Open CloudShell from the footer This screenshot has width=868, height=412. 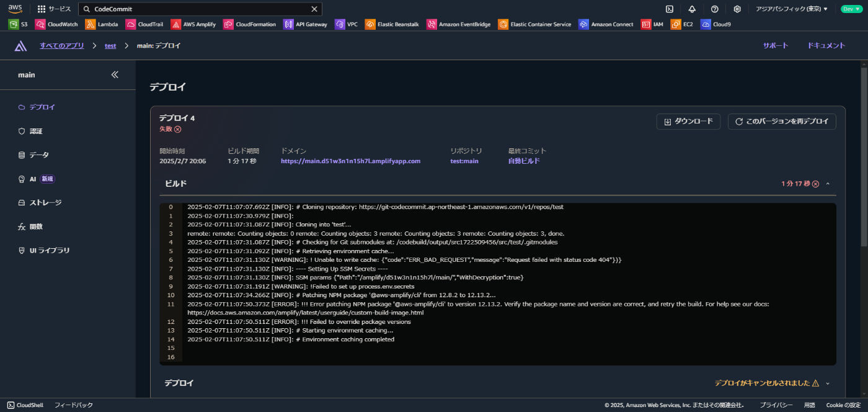pyautogui.click(x=25, y=405)
